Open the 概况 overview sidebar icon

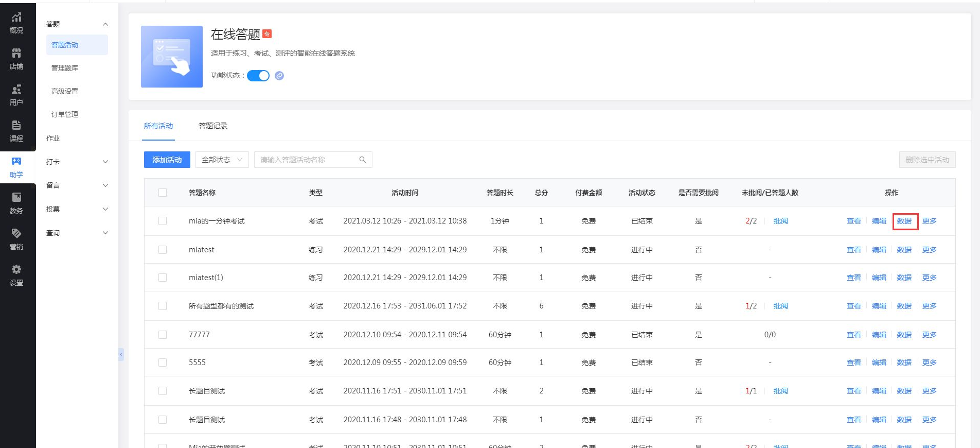pyautogui.click(x=16, y=23)
